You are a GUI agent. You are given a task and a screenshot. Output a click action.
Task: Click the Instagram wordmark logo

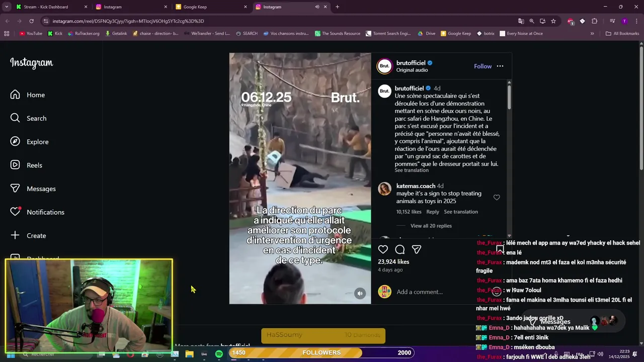[x=31, y=63]
